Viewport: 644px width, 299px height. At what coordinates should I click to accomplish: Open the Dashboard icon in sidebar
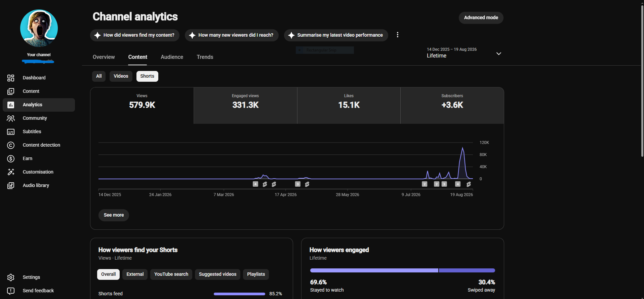[x=11, y=78]
